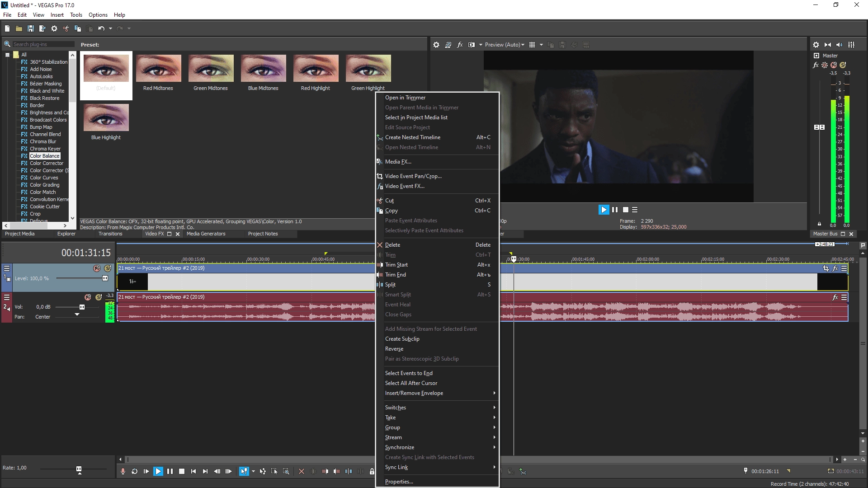Toggle the preview overlays grid icon
Screen dimensions: 868x488
532,45
